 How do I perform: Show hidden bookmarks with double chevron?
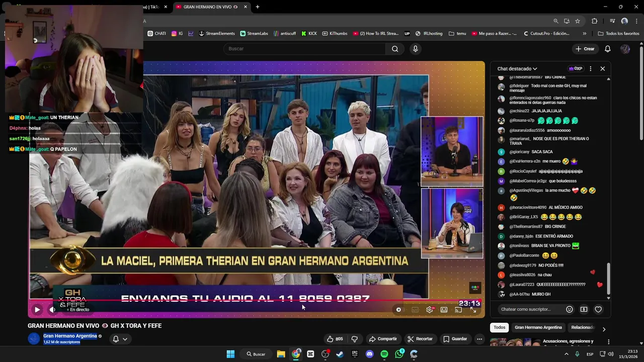tap(584, 34)
